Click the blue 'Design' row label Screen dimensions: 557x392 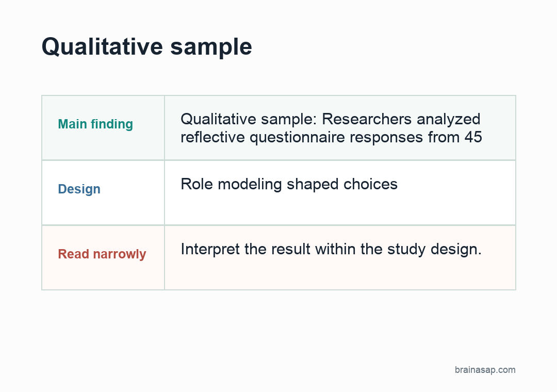tap(79, 189)
